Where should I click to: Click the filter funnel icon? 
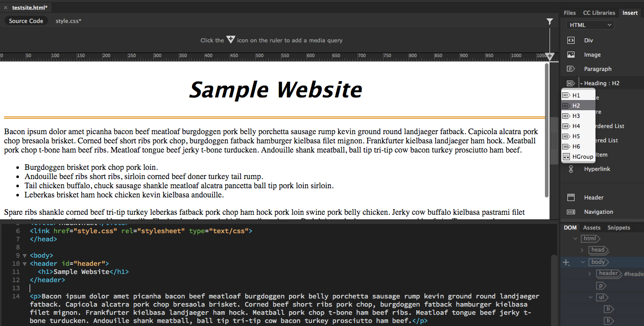click(550, 21)
